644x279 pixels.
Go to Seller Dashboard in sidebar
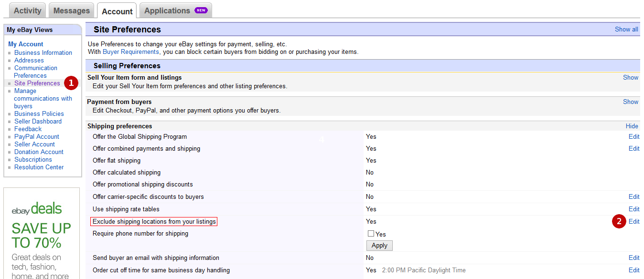(x=38, y=121)
